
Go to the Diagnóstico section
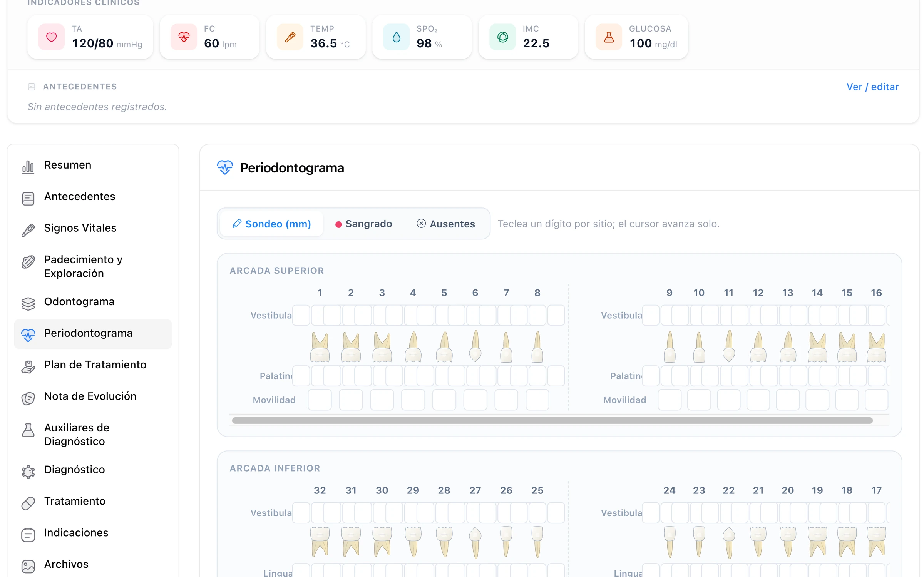point(93,470)
